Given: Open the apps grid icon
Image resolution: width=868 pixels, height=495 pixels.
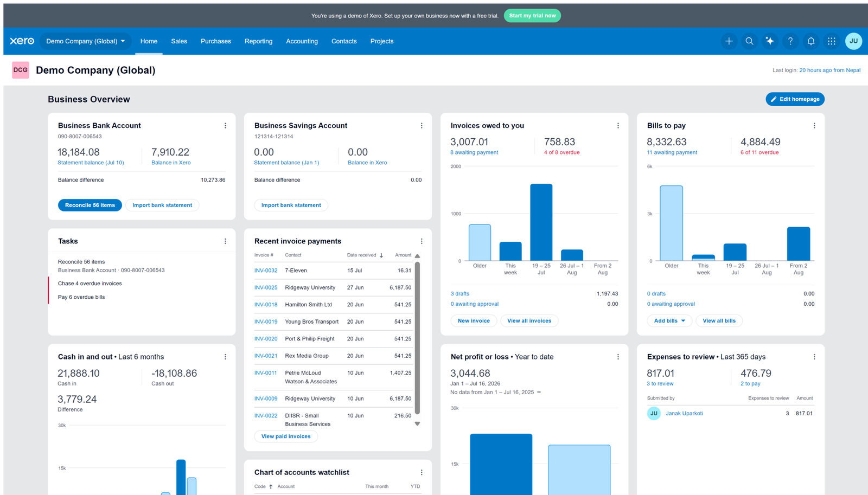Looking at the screenshot, I should tap(832, 41).
